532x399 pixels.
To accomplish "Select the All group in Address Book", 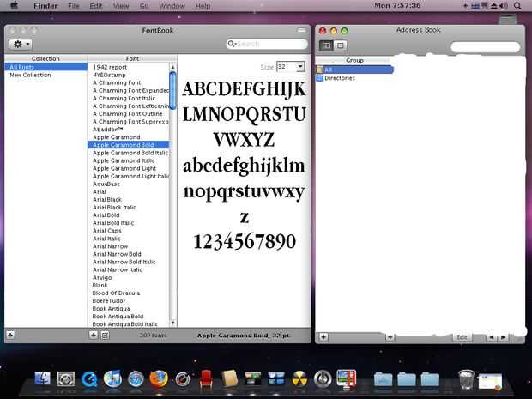I will (x=354, y=70).
